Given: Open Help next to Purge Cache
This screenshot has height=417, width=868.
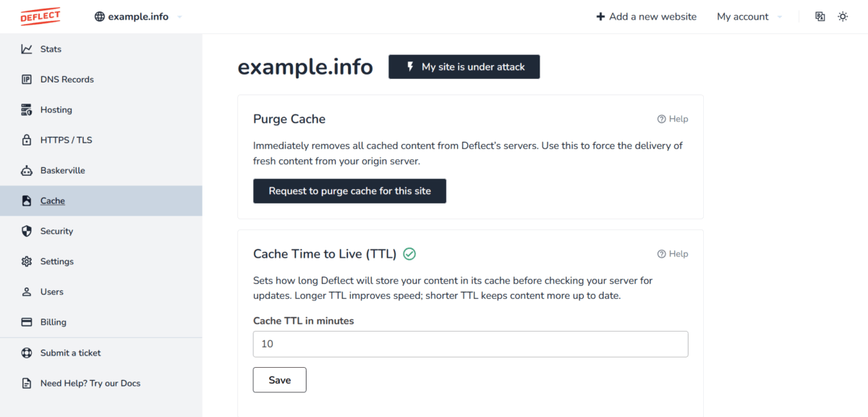Looking at the screenshot, I should coord(673,119).
